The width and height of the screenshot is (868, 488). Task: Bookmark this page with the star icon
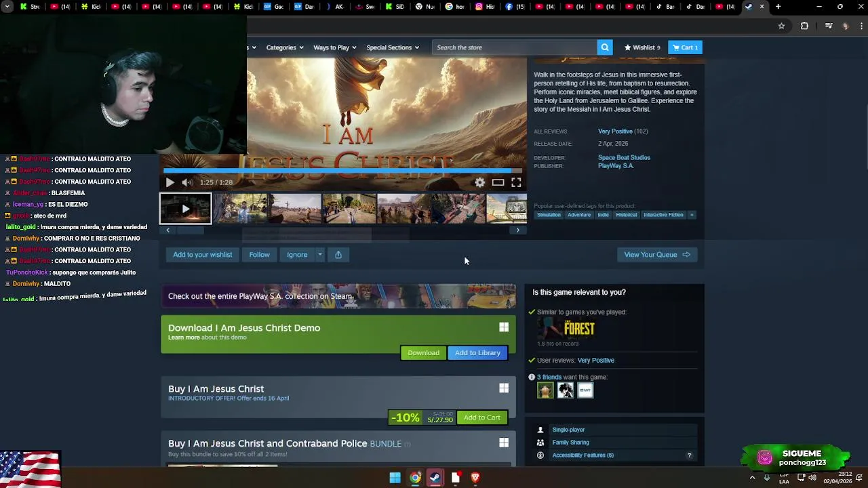tap(781, 26)
